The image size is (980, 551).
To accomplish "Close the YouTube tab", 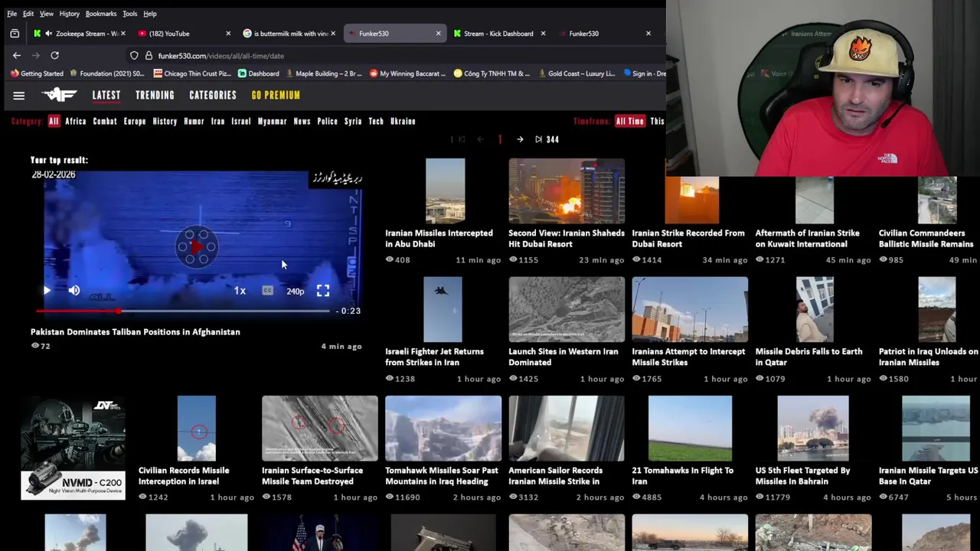I will (x=228, y=34).
